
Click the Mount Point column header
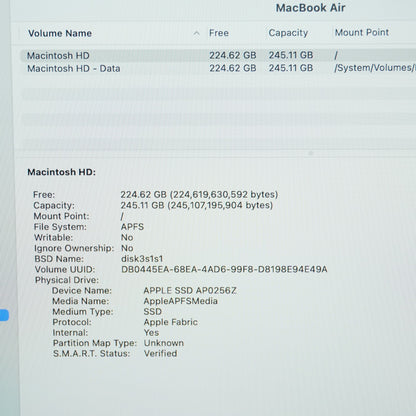[x=362, y=32]
